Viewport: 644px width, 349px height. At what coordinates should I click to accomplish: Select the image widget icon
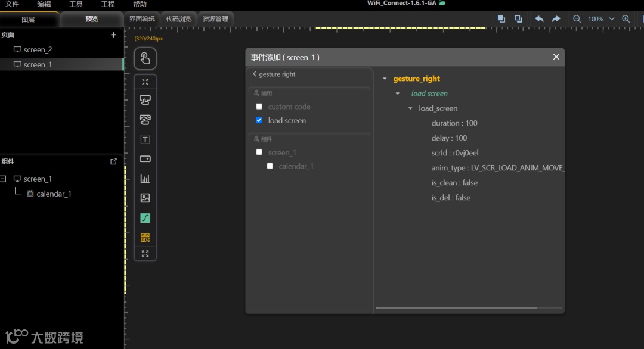(145, 198)
